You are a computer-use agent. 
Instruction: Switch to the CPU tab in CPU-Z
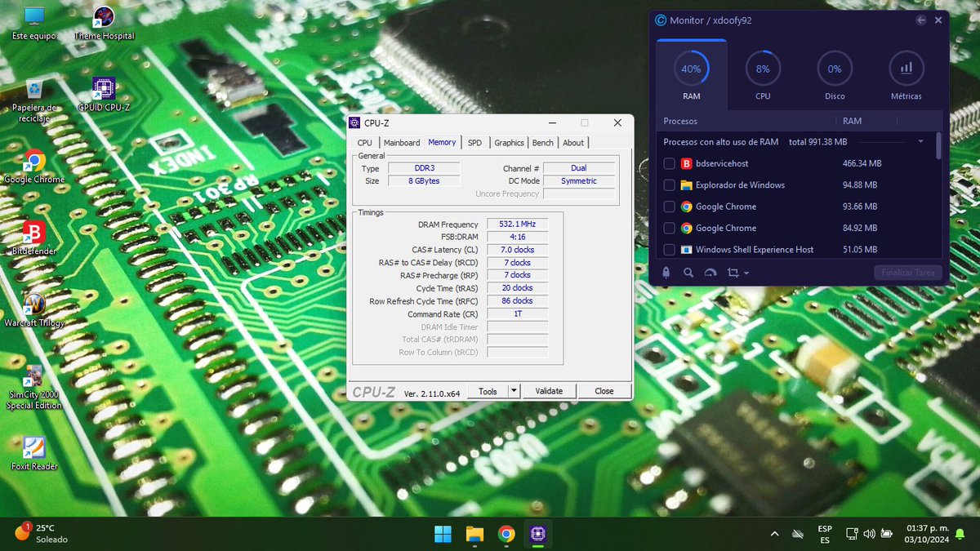coord(364,143)
